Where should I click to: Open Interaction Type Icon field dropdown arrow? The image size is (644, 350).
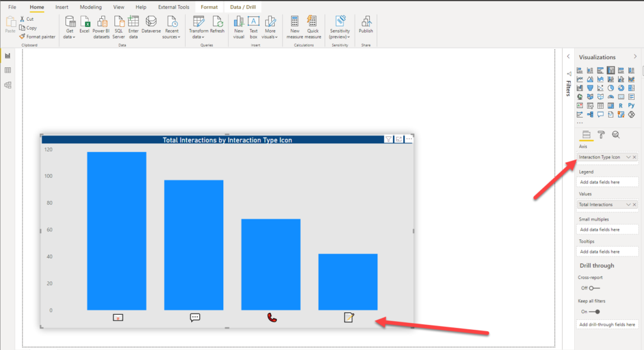[x=628, y=157]
